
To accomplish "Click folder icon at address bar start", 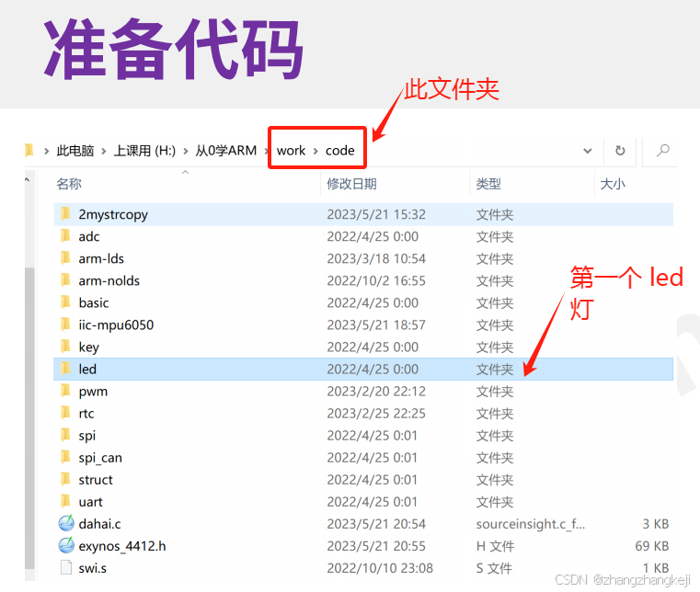I will tap(29, 151).
